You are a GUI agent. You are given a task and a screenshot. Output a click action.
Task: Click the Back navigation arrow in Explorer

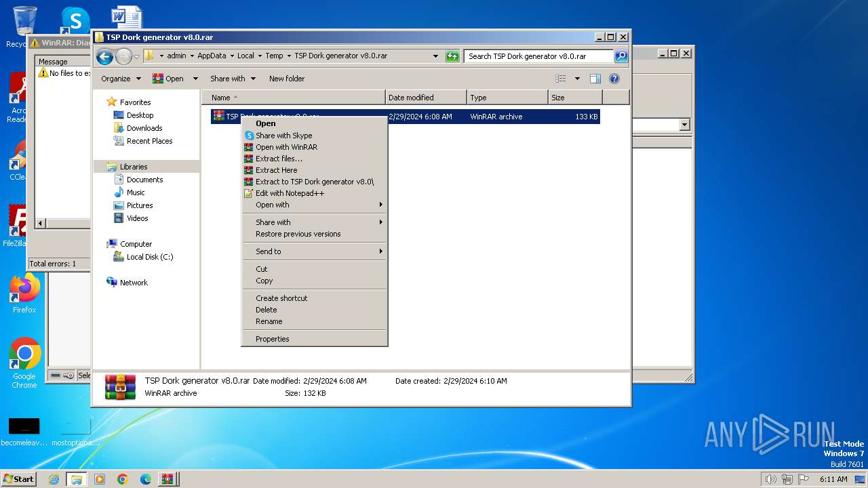click(104, 56)
